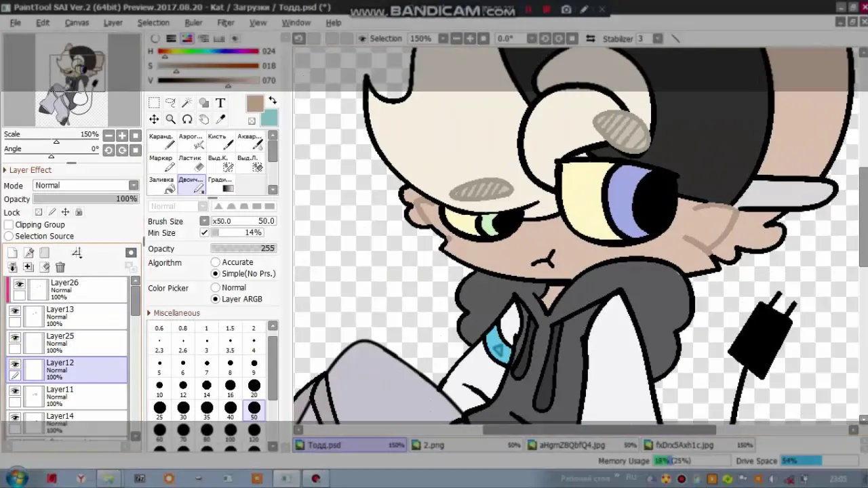The width and height of the screenshot is (868, 488).
Task: Open the Filter menu
Action: 226,22
